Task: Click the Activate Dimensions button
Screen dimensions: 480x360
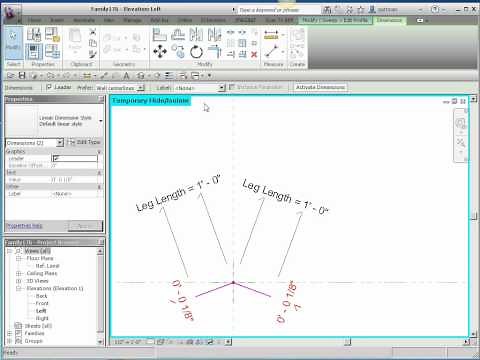Action: tap(320, 87)
